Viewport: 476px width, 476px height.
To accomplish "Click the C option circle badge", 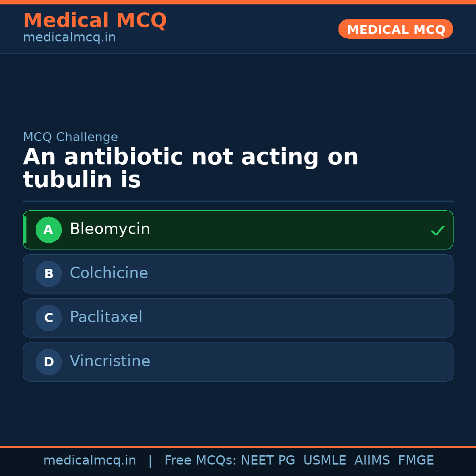I will click(x=48, y=318).
